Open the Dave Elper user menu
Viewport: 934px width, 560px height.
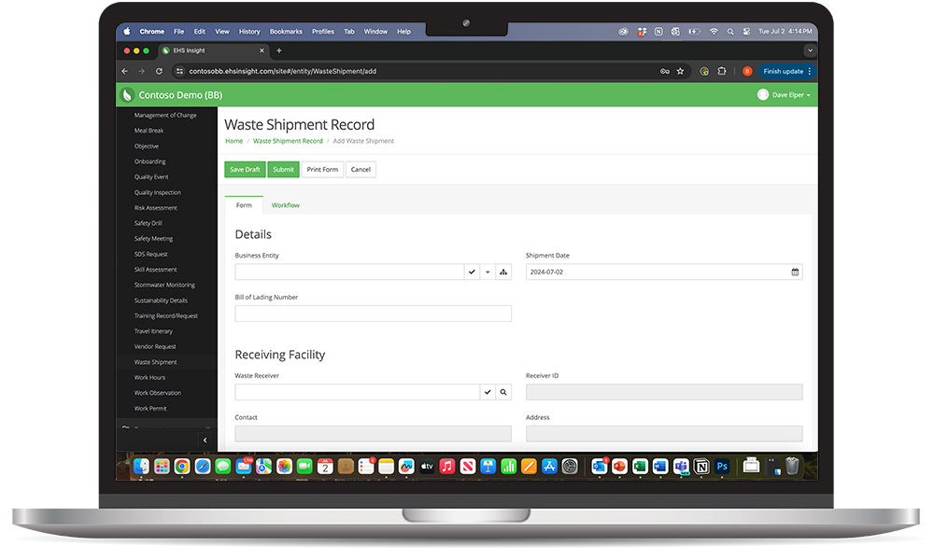[784, 94]
